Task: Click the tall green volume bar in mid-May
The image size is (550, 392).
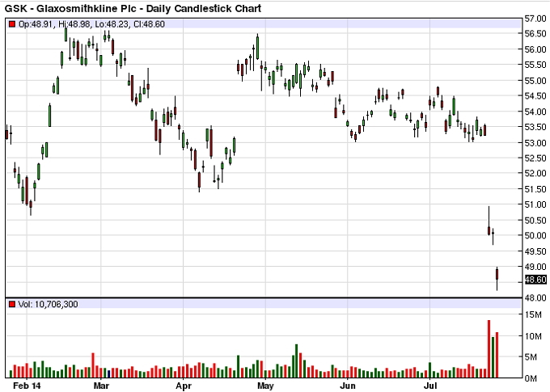Action: pyautogui.click(x=296, y=361)
